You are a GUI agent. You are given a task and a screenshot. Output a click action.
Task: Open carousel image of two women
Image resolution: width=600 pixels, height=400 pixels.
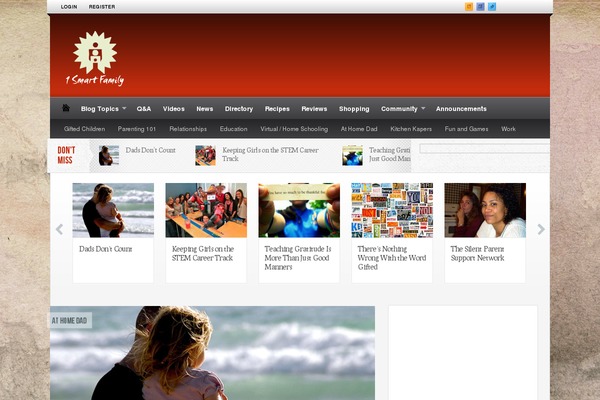tap(485, 210)
